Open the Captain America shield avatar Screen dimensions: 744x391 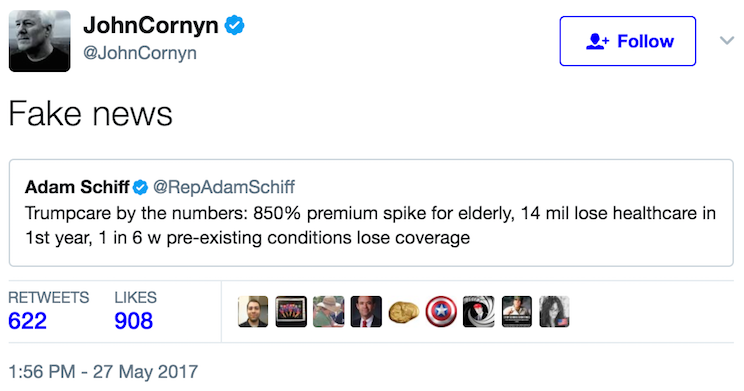[x=441, y=312]
